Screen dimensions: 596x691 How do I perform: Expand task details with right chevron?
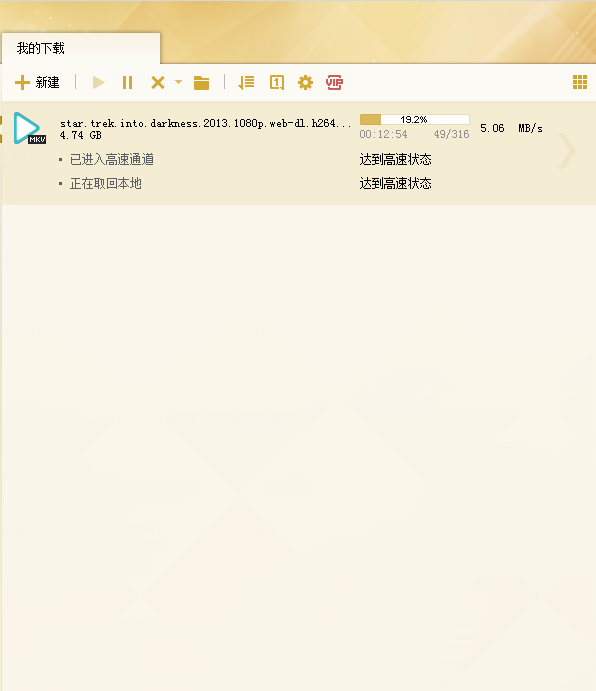pos(567,151)
